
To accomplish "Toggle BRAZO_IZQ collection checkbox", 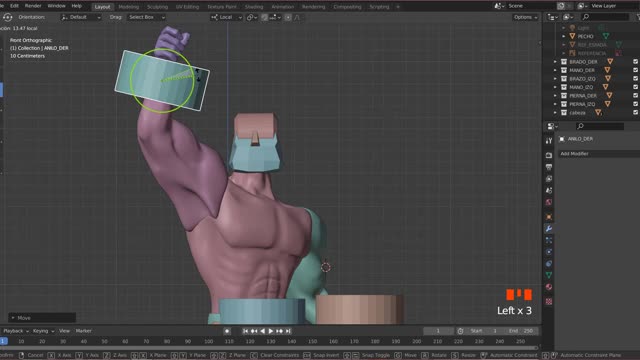I will tap(636, 79).
